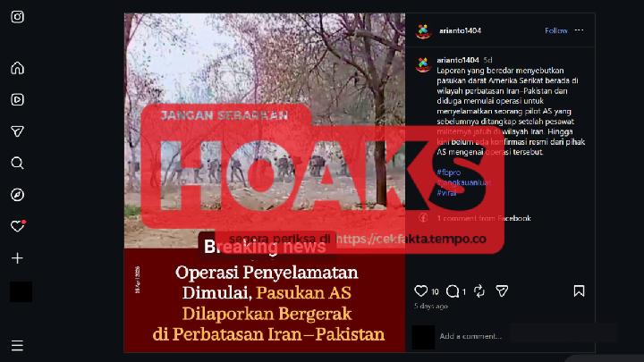This screenshot has width=644, height=362.
Task: Open Notifications heart icon in sidebar
Action: [x=18, y=226]
